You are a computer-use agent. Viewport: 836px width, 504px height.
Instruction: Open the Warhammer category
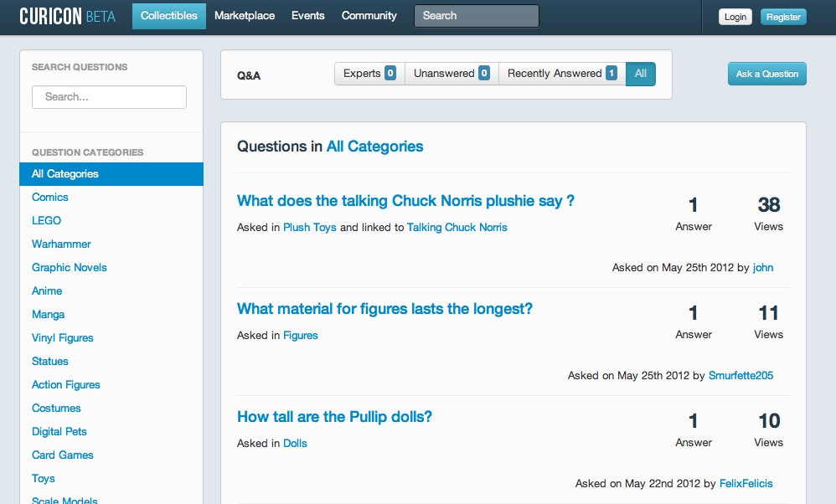[61, 244]
